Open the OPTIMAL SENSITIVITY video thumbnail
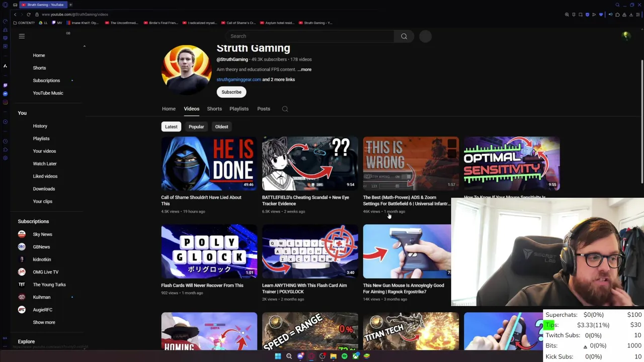This screenshot has width=644, height=362. (512, 163)
